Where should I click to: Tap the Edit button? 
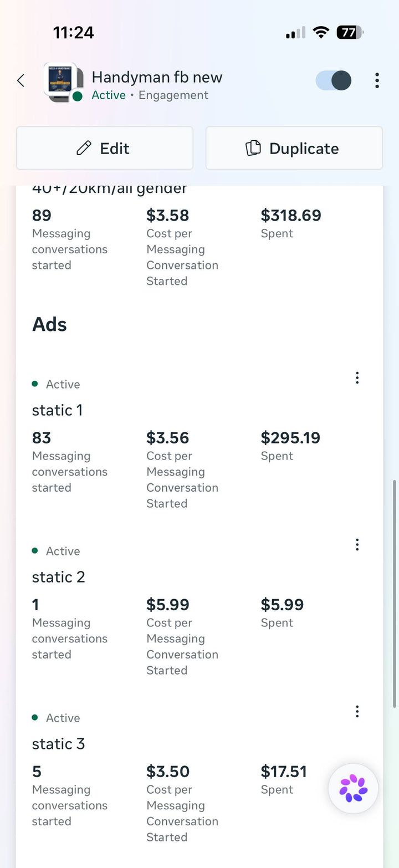(105, 148)
